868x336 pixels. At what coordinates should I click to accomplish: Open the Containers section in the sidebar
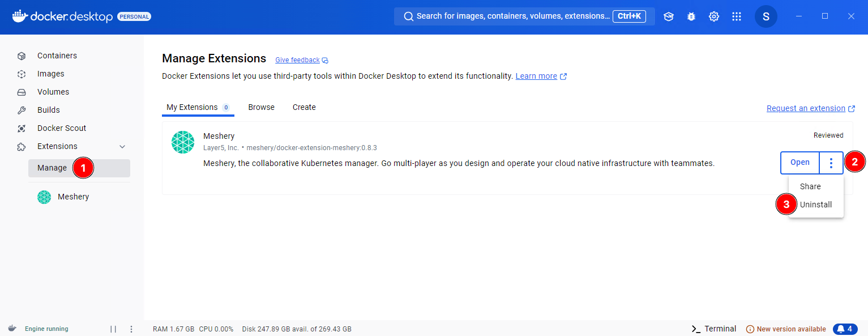[x=57, y=55]
